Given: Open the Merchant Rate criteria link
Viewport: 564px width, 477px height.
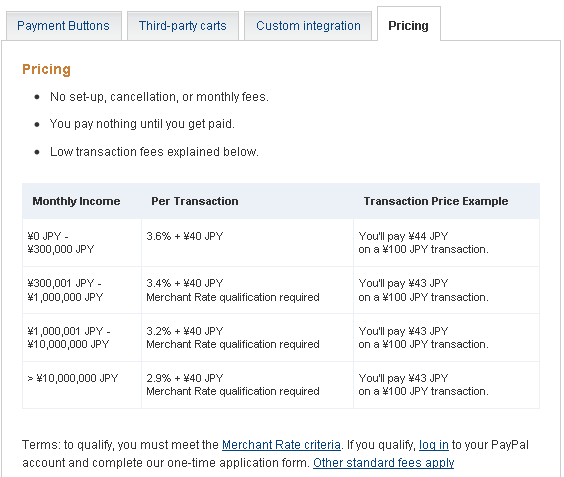Looking at the screenshot, I should tap(281, 445).
